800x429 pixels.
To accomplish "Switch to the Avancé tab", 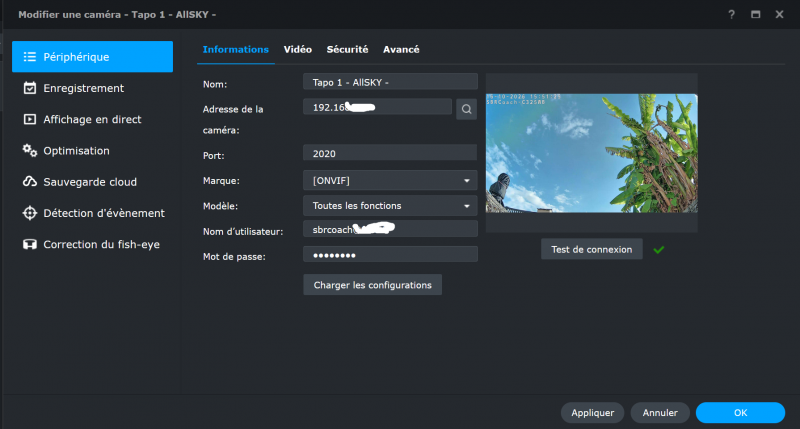I will click(x=401, y=49).
